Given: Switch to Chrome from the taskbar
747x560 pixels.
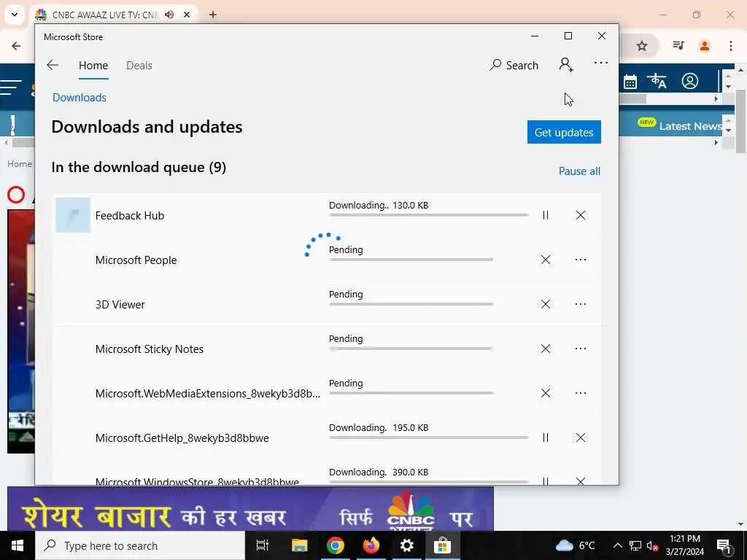Looking at the screenshot, I should pyautogui.click(x=335, y=545).
